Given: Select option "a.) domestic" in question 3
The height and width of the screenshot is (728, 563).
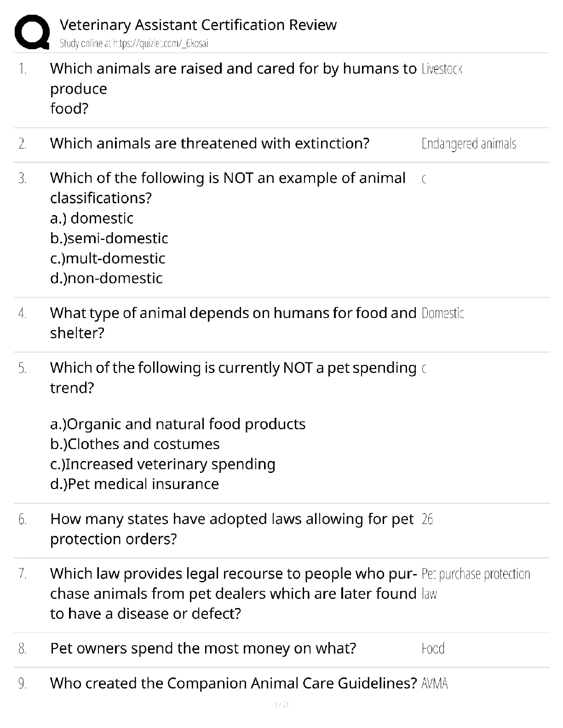Looking at the screenshot, I should (92, 218).
